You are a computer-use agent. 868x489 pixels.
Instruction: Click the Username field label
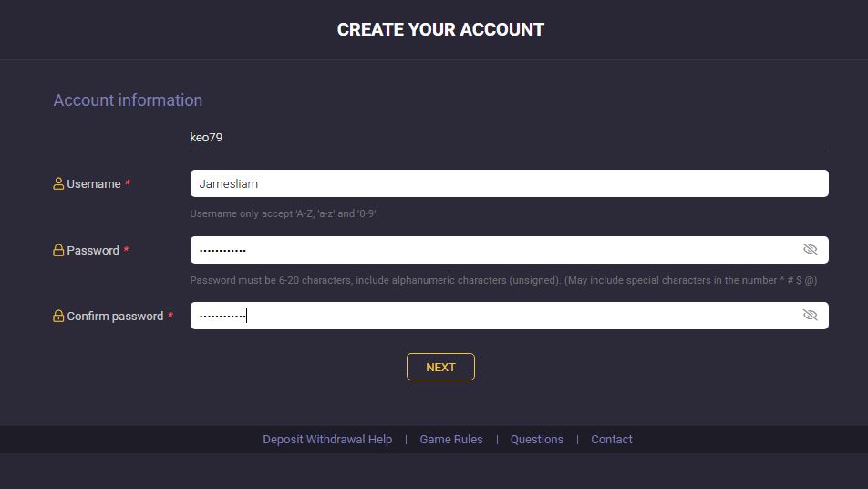pos(94,184)
